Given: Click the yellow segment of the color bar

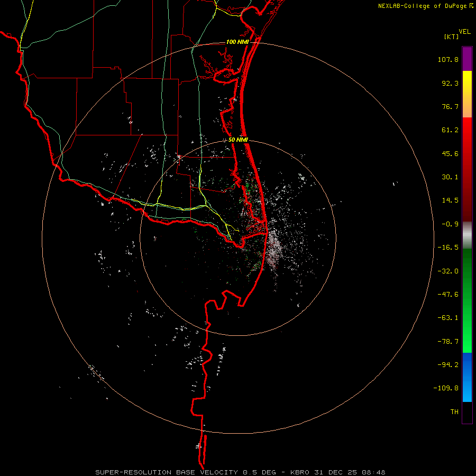Looking at the screenshot, I should tap(467, 94).
